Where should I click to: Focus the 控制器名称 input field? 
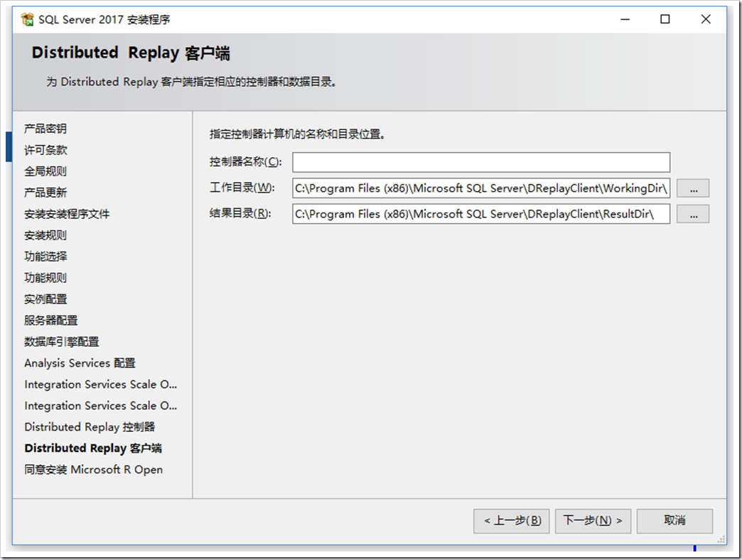(480, 162)
